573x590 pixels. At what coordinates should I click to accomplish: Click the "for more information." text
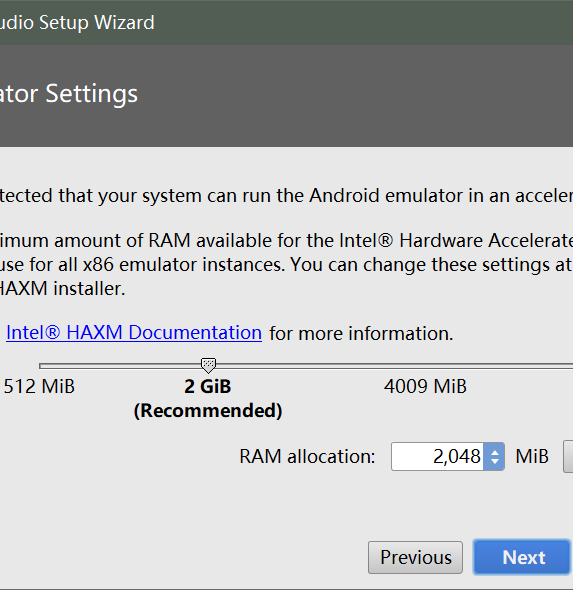361,333
